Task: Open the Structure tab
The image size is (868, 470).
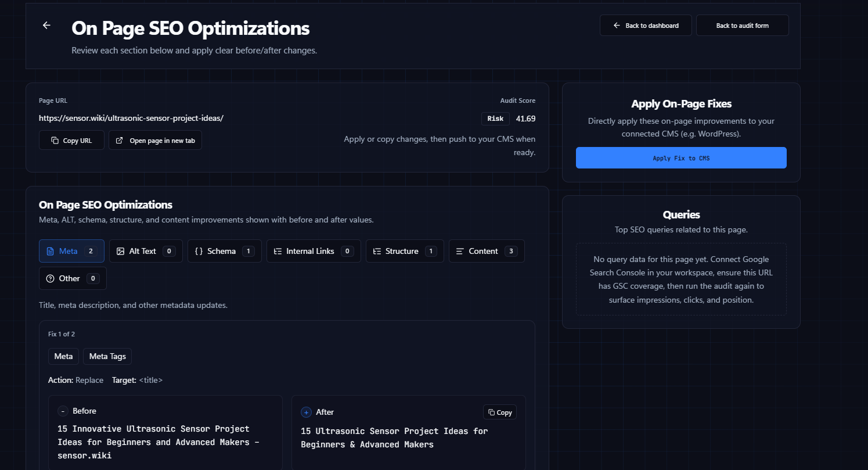Action: coord(405,251)
